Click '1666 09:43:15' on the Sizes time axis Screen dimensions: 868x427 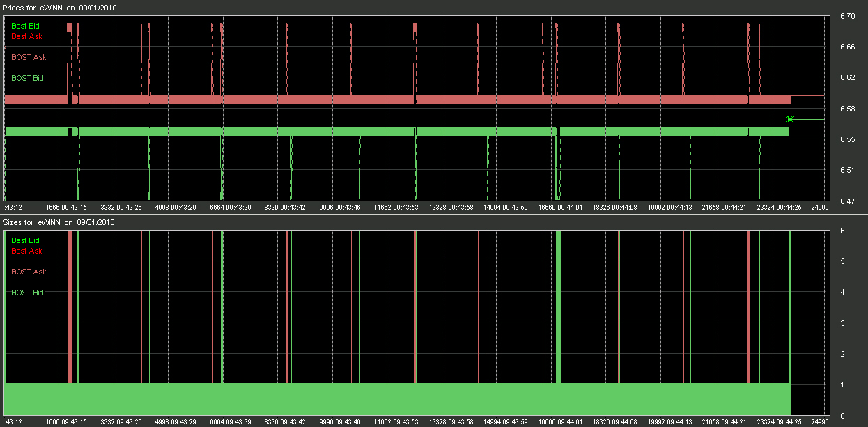click(67, 422)
